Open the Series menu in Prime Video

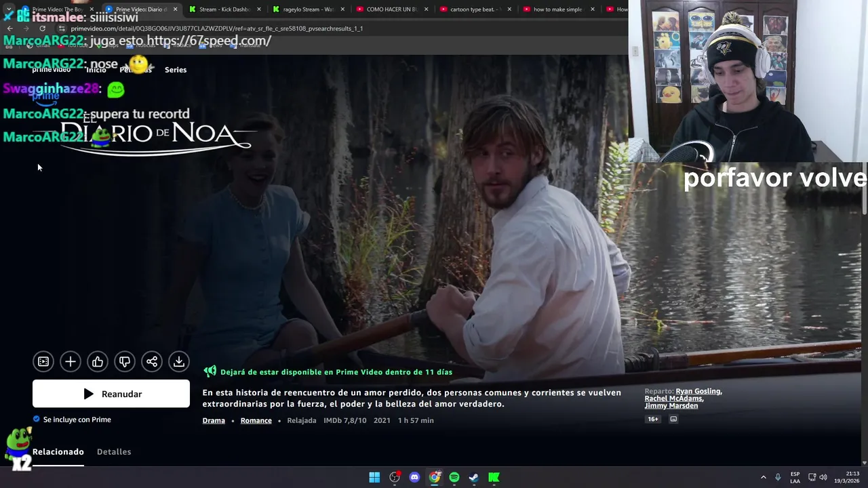(x=176, y=70)
